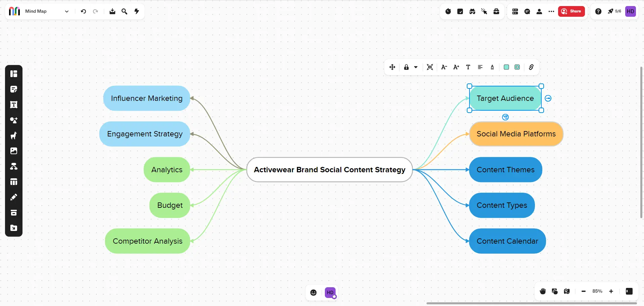This screenshot has height=306, width=644.
Task: Select the pen drawing tool
Action: 14,197
